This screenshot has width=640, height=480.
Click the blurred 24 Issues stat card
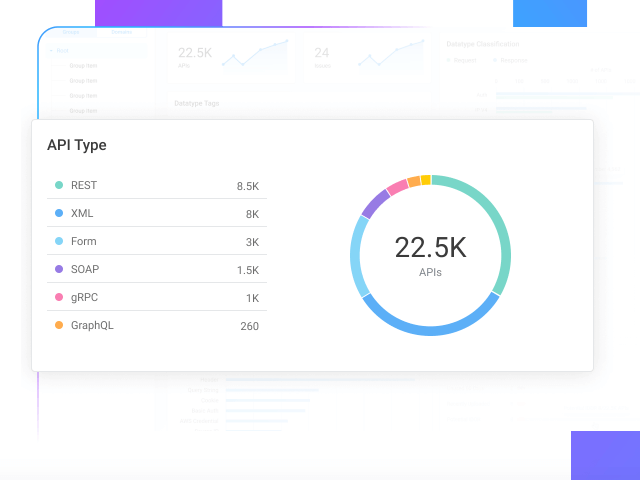click(367, 58)
